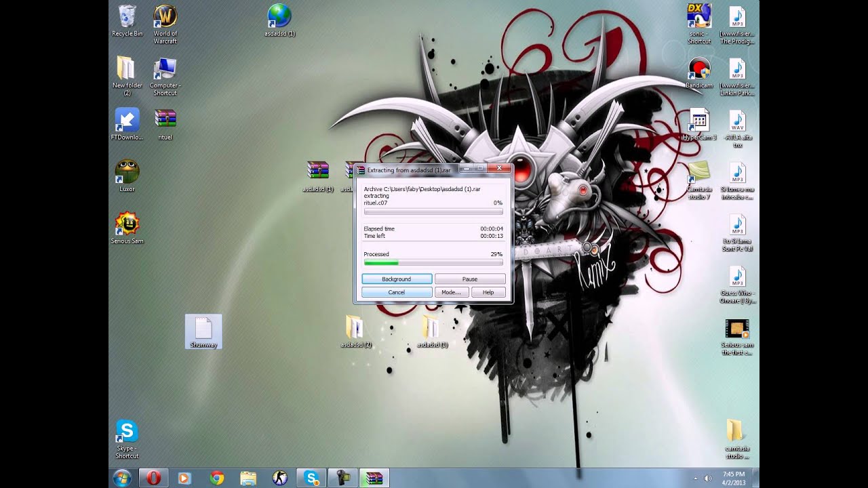
Task: Open the Windows Start menu
Action: [x=123, y=478]
